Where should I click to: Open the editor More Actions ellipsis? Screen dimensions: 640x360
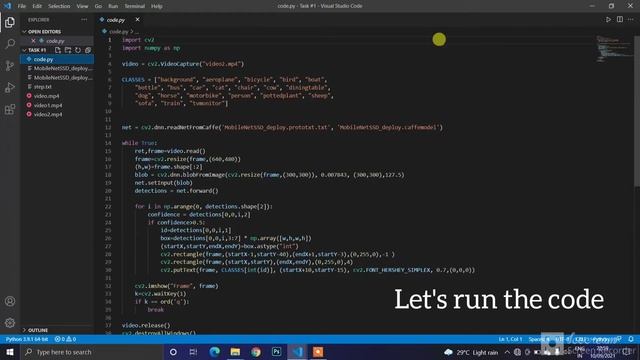click(x=631, y=19)
